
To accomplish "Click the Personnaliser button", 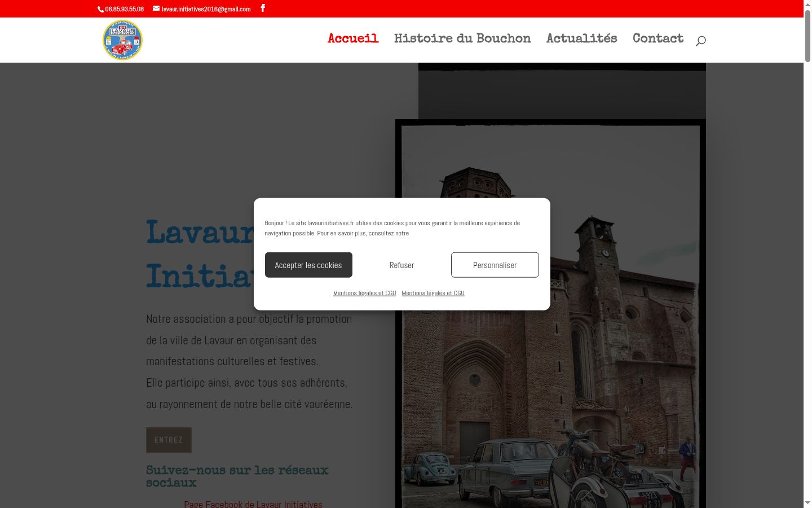I will coord(495,265).
